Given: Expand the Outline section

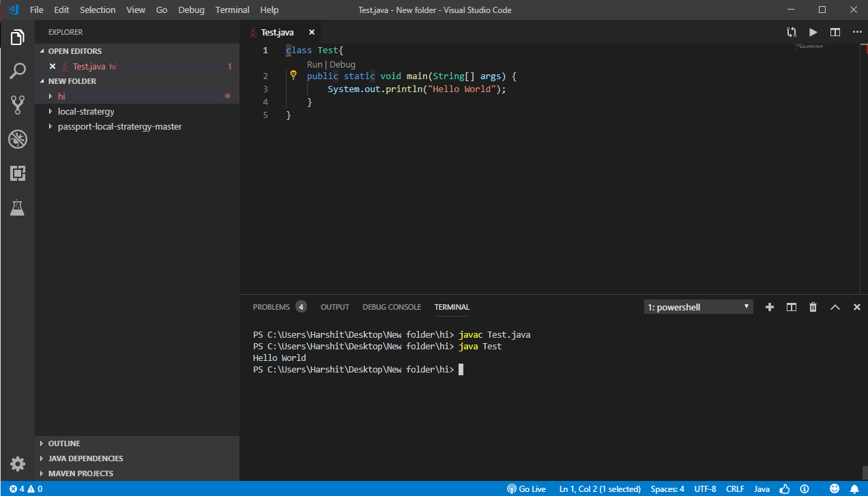Looking at the screenshot, I should click(x=137, y=443).
